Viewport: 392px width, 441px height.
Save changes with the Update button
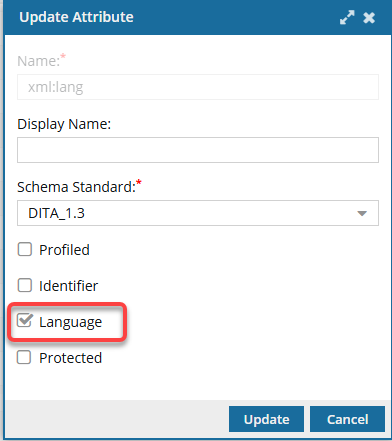266,419
